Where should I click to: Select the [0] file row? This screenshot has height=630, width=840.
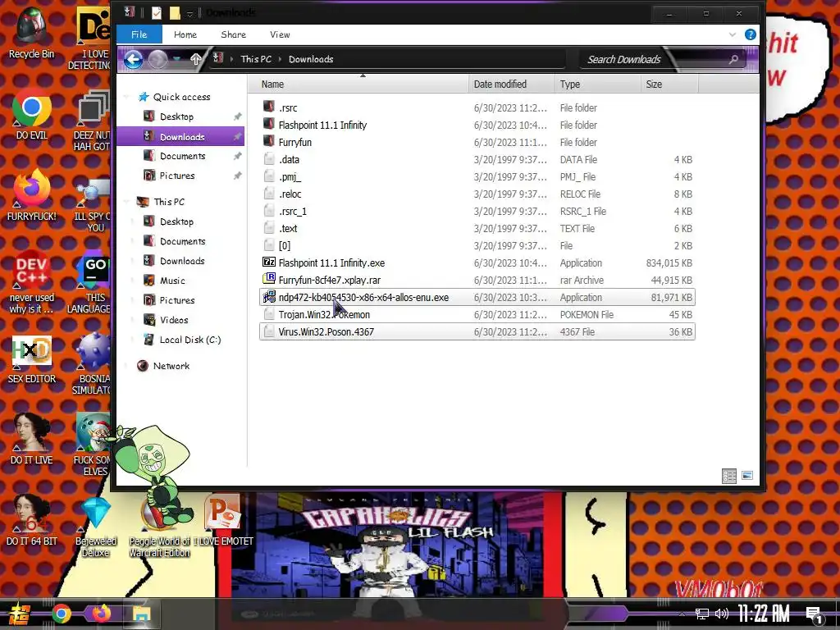[477, 245]
